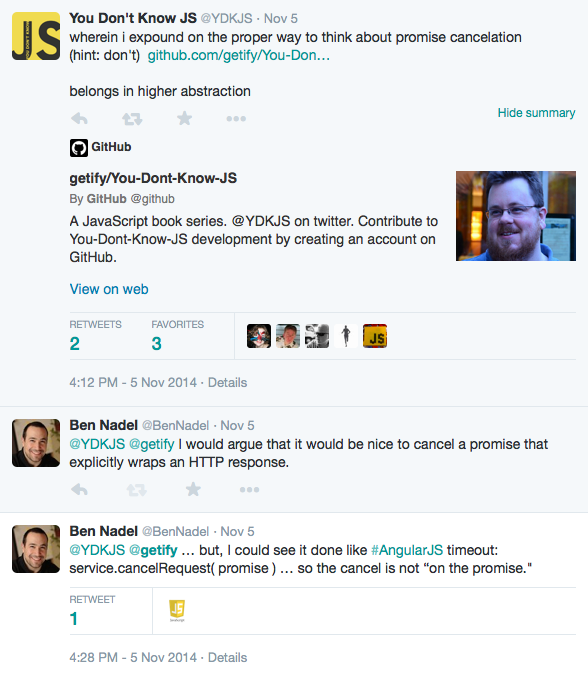View the JS logo retweeter avatar
Image resolution: width=588 pixels, height=675 pixels.
click(375, 336)
